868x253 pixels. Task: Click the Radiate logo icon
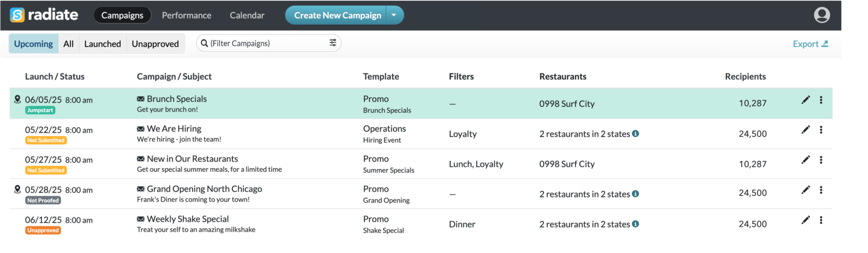click(17, 15)
